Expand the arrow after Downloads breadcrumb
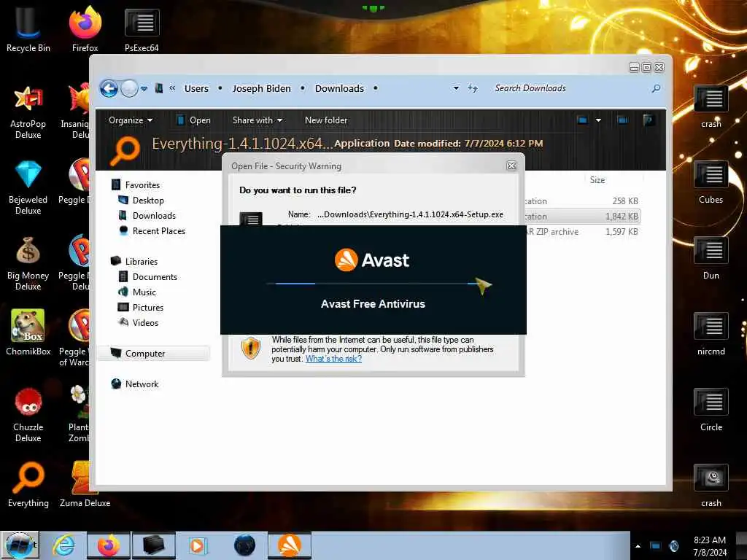Image resolution: width=747 pixels, height=560 pixels. coord(376,88)
